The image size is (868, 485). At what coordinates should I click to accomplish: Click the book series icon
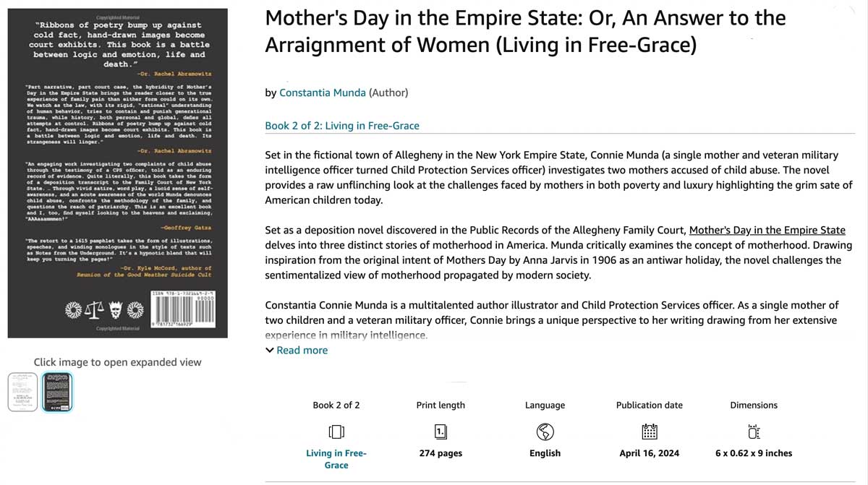336,432
